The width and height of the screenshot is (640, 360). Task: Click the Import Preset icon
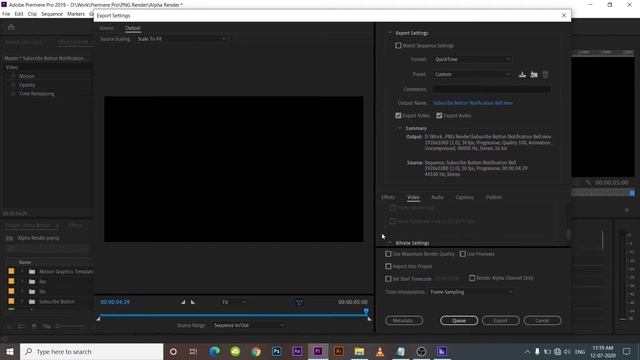coord(534,75)
